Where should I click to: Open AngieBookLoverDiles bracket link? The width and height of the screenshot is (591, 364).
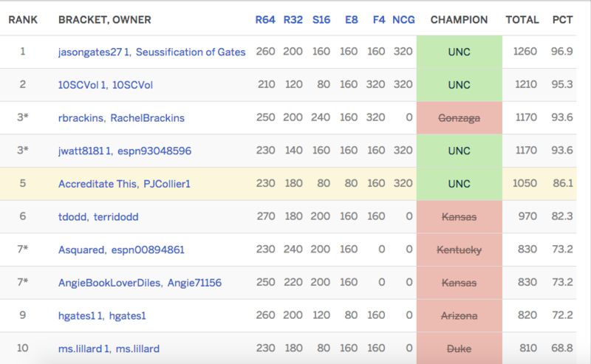pyautogui.click(x=109, y=283)
